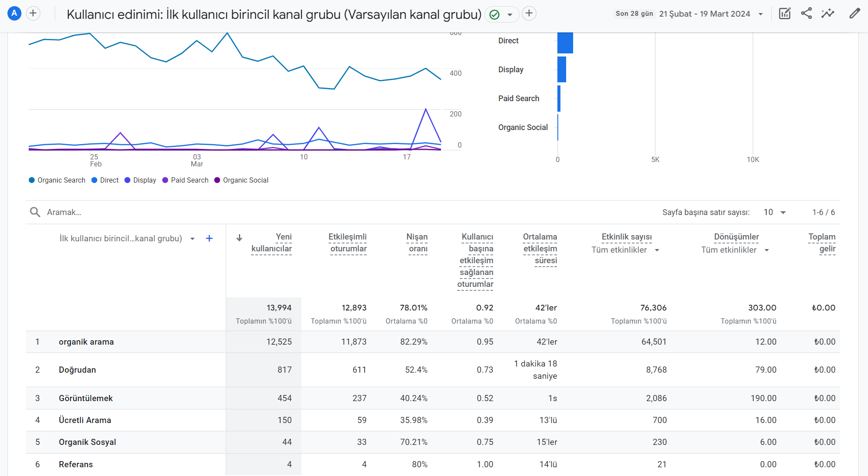Sort by Nişan oranı column
Image resolution: width=868 pixels, height=476 pixels.
point(417,243)
